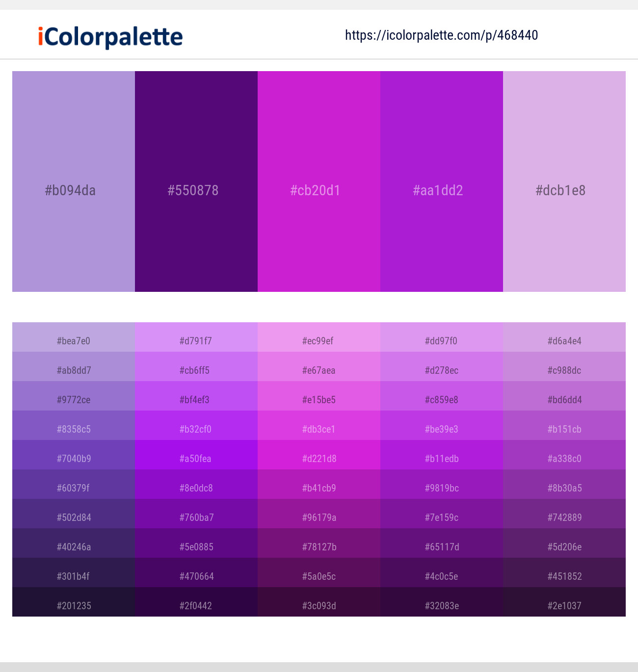Pick the #3c093d shade cell

[319, 602]
